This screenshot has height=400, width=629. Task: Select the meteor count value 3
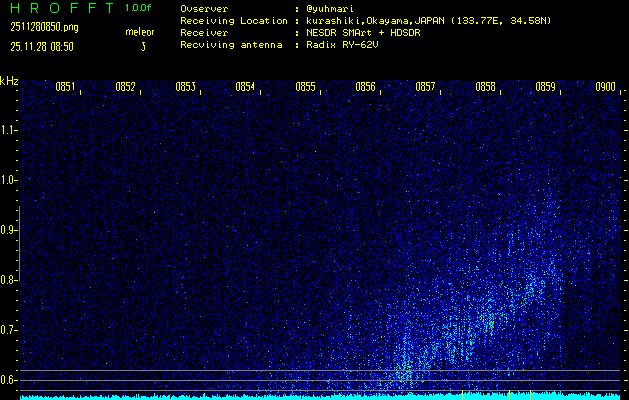coord(142,46)
